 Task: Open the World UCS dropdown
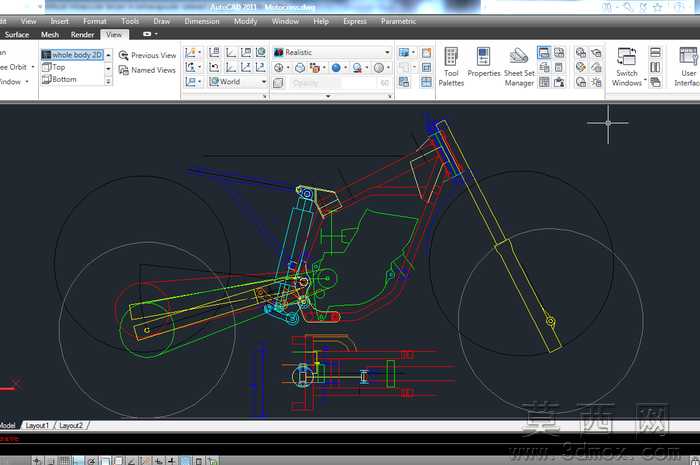coord(264,82)
